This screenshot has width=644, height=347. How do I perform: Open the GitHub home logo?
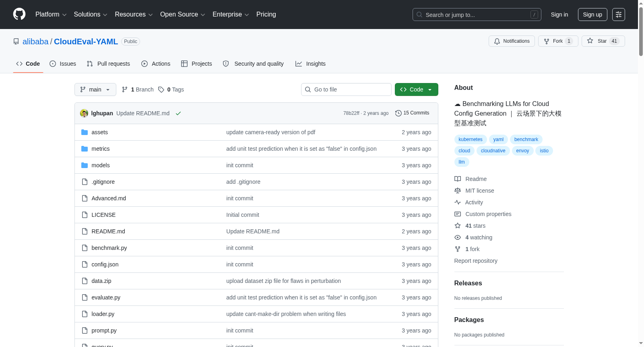click(19, 15)
